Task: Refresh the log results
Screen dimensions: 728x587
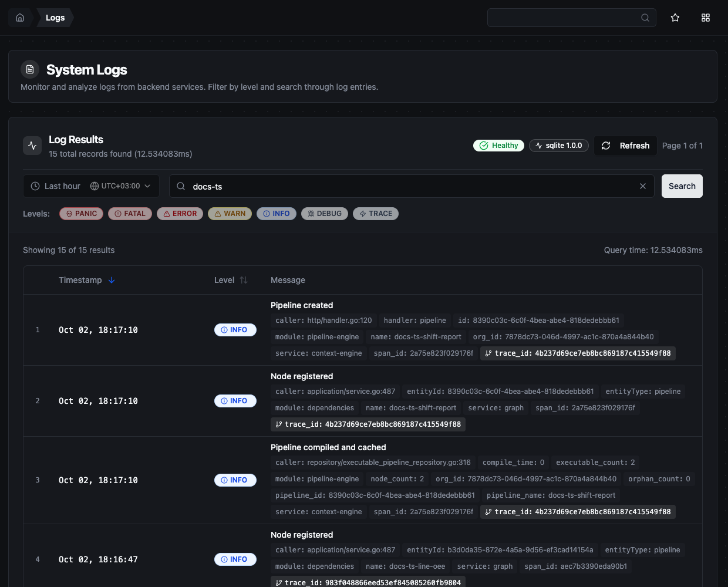Action: tap(626, 146)
